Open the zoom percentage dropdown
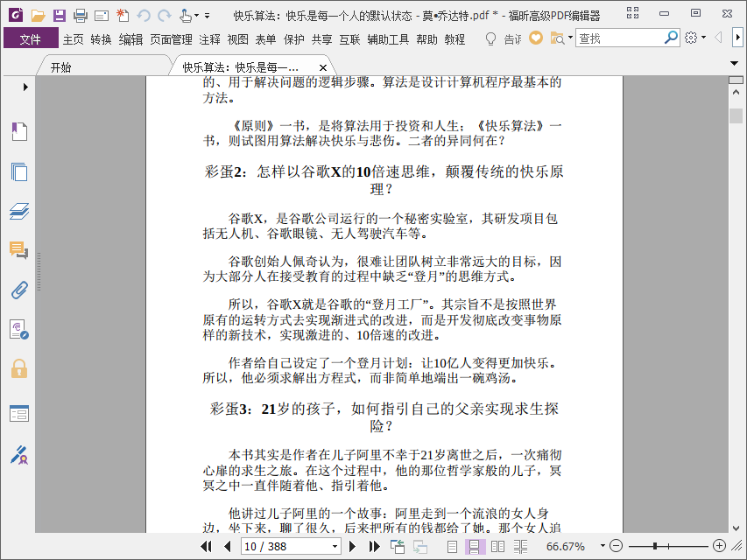Viewport: 747px width, 560px height. point(603,546)
